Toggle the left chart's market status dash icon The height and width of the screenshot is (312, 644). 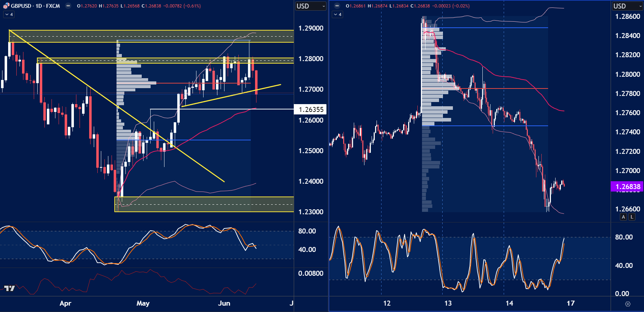[68, 6]
